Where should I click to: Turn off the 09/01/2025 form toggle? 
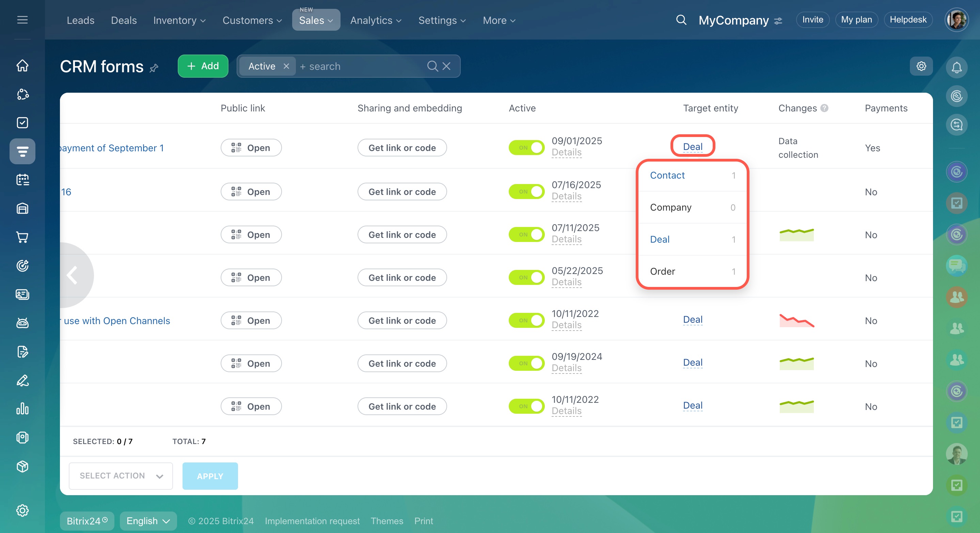tap(526, 148)
